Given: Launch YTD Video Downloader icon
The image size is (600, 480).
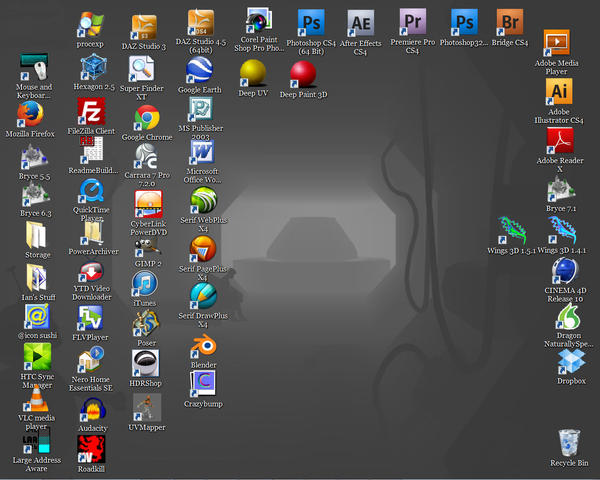Looking at the screenshot, I should [91, 271].
